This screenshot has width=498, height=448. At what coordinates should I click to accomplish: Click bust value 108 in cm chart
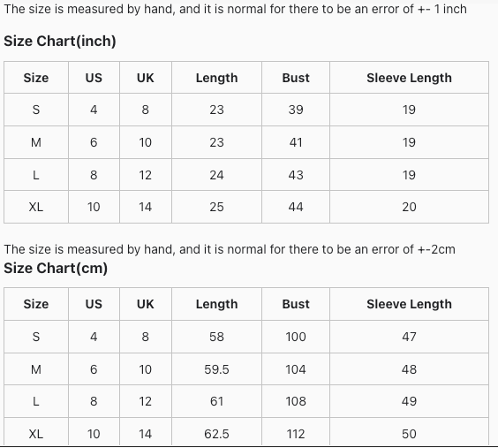coord(296,401)
